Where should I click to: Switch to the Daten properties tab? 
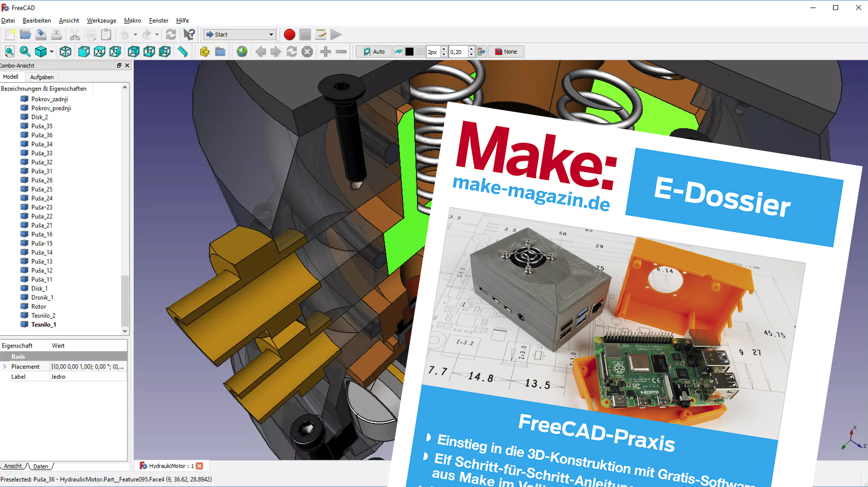point(41,466)
